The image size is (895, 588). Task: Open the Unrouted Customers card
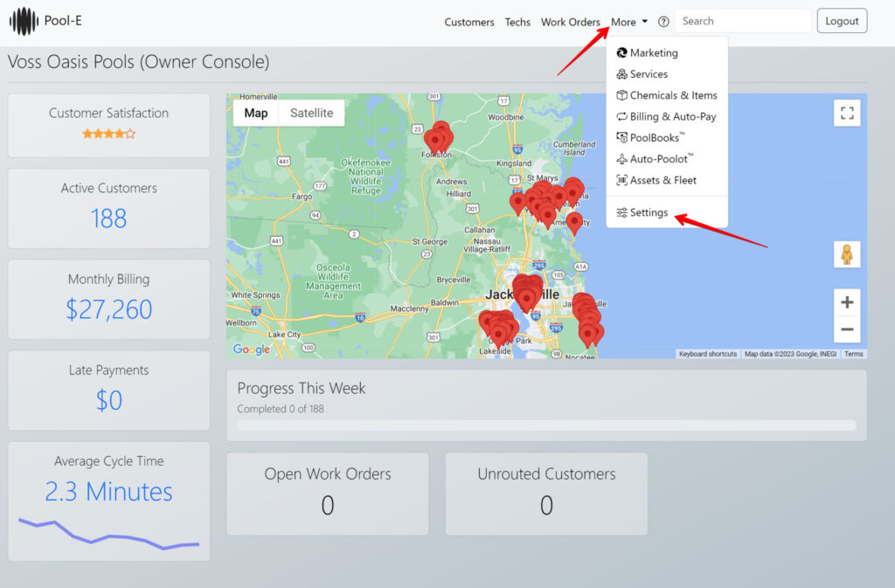(x=546, y=494)
